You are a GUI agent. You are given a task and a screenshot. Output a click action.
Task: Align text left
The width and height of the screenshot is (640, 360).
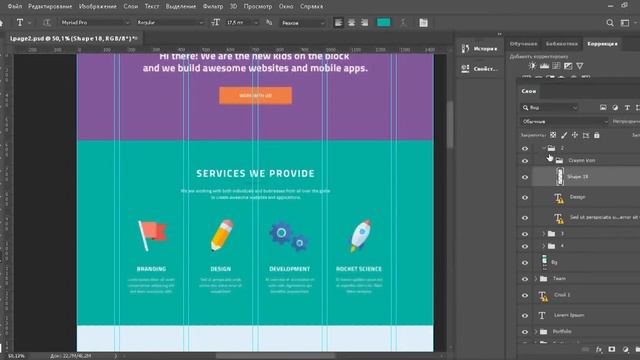coord(338,23)
